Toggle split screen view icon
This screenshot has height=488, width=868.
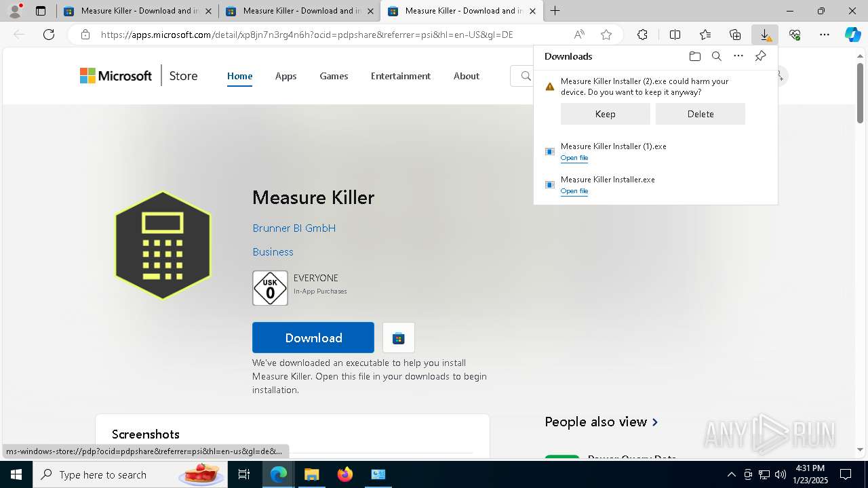click(675, 35)
